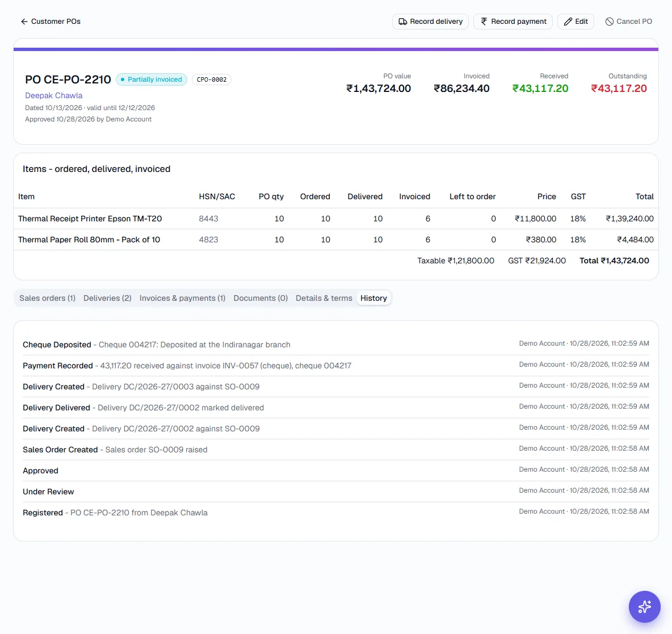Click the Cancel PO button
Image resolution: width=672 pixels, height=634 pixels.
628,22
